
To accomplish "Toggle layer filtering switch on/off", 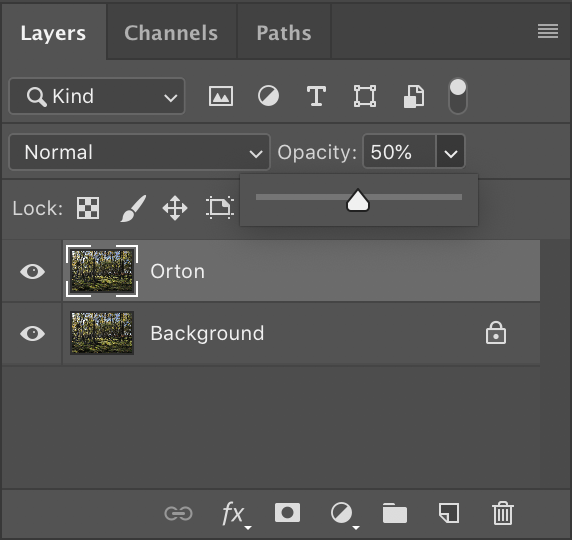I will 457,96.
